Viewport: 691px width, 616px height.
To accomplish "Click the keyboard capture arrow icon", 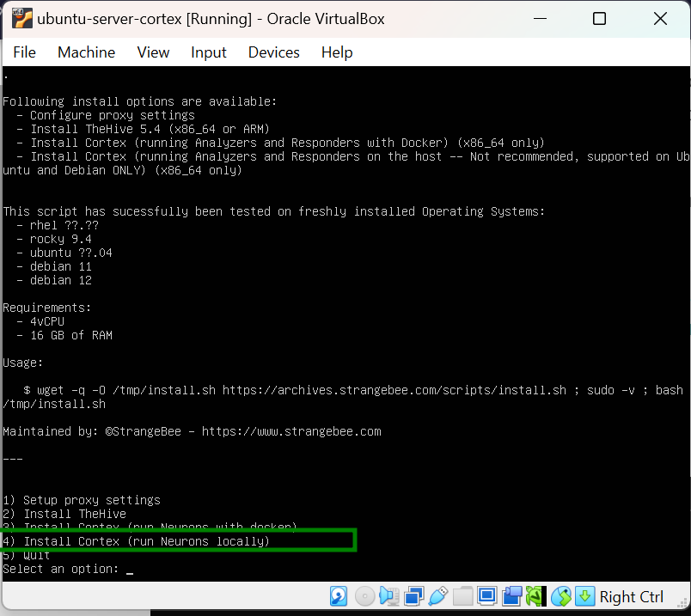I will click(584, 596).
